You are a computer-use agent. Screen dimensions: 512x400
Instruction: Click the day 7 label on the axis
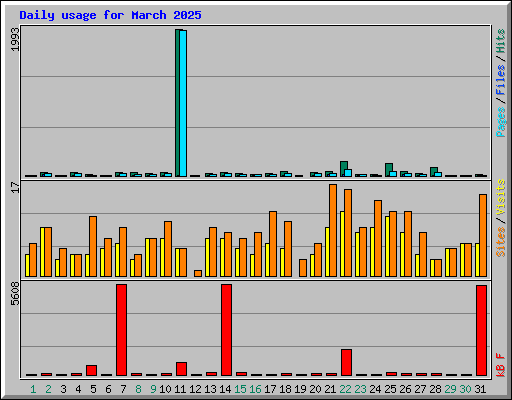123,389
